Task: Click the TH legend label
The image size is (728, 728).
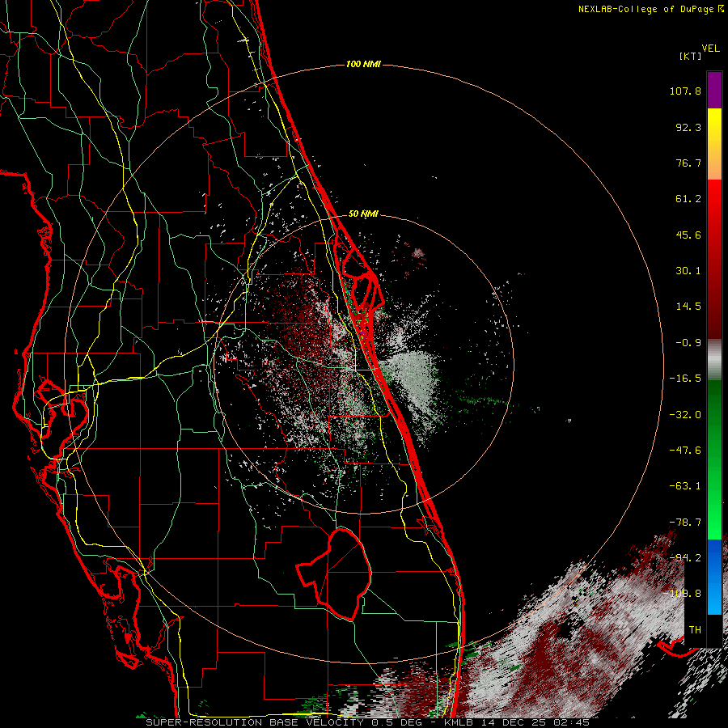Action: click(695, 630)
